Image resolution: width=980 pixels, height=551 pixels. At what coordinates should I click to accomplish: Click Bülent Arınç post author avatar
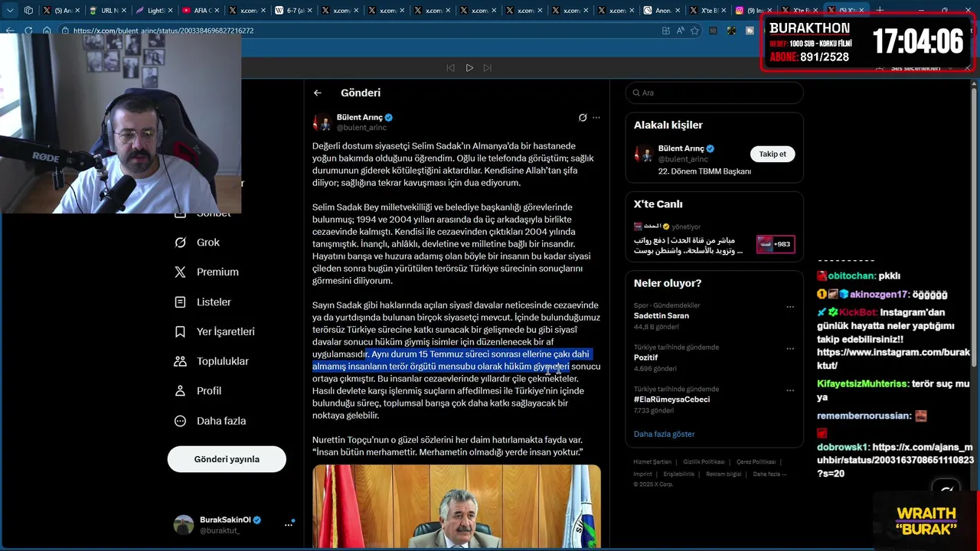[x=322, y=122]
